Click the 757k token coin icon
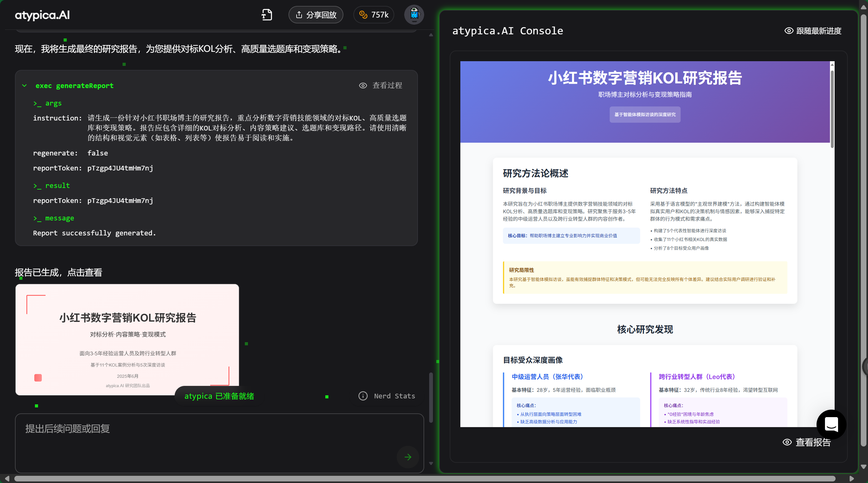This screenshot has height=483, width=868. tap(363, 15)
